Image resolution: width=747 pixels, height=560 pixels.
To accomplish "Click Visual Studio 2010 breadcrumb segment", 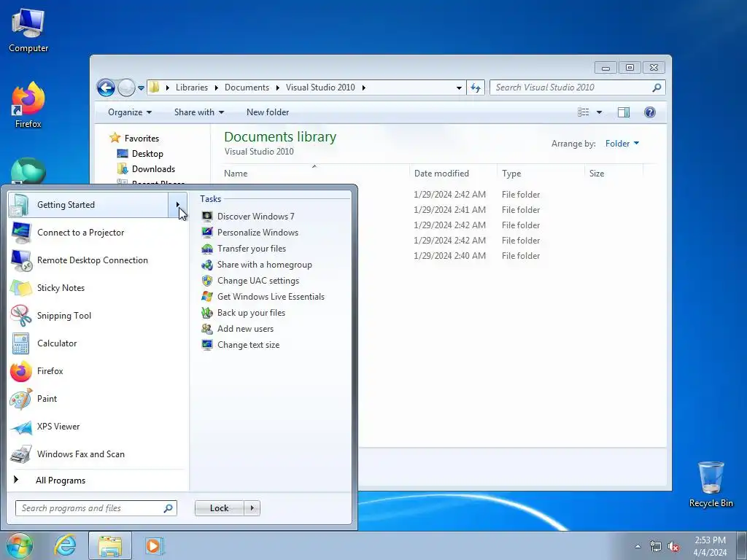I will [320, 87].
